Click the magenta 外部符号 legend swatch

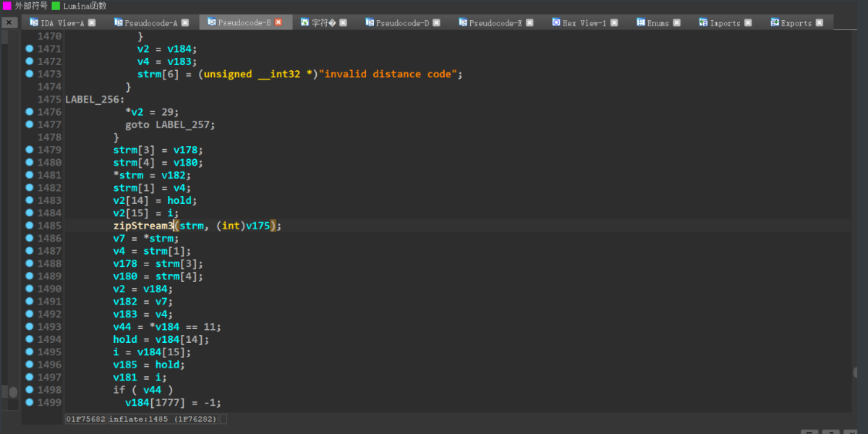(x=7, y=6)
